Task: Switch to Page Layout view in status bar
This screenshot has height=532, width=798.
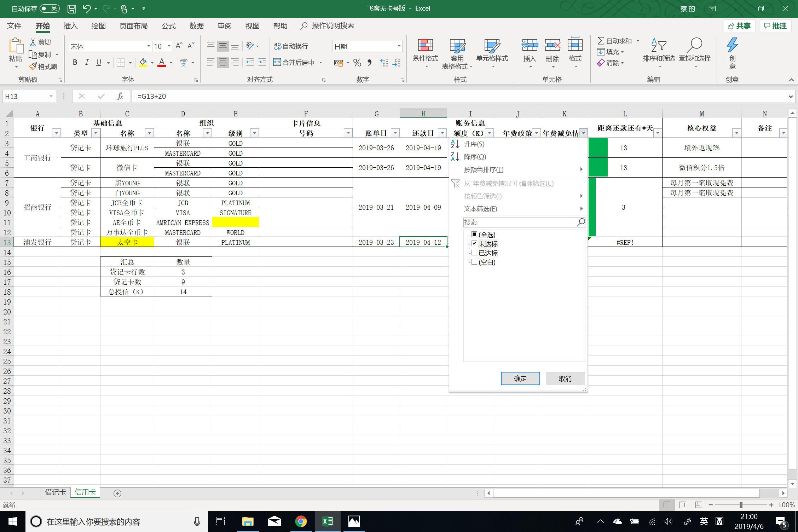Action: 683,505
